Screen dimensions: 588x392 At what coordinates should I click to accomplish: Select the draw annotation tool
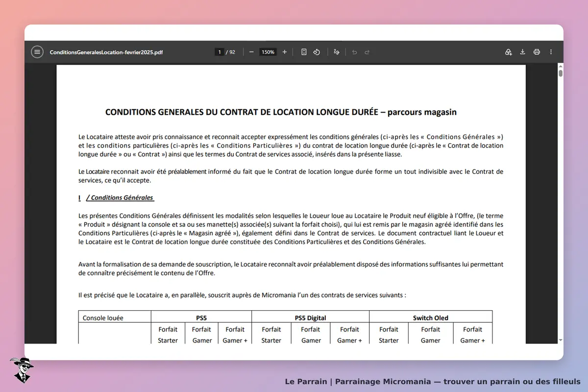click(336, 52)
